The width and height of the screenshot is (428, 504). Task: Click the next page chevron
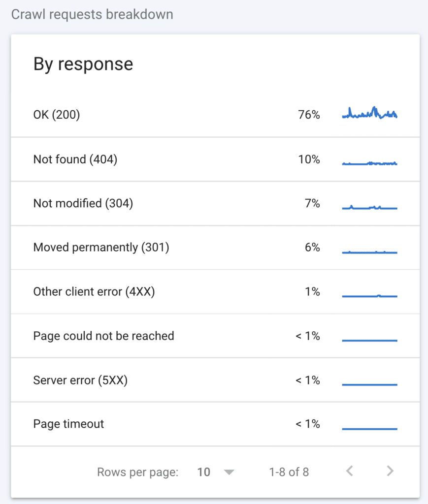[390, 471]
